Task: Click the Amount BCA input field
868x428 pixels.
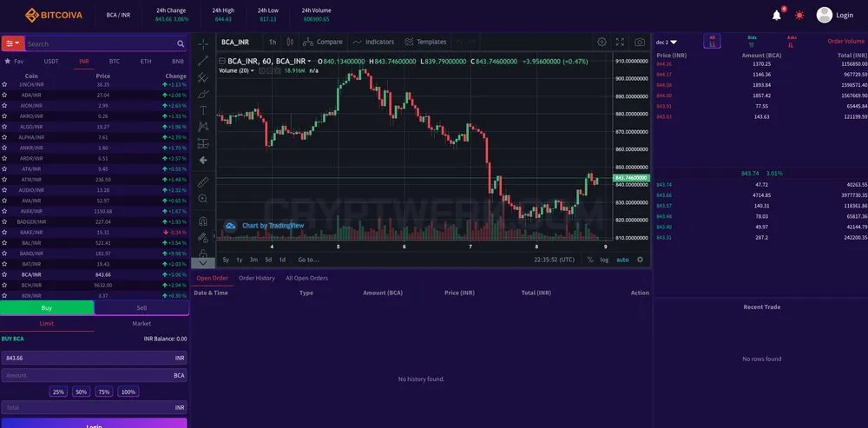Action: tap(94, 375)
